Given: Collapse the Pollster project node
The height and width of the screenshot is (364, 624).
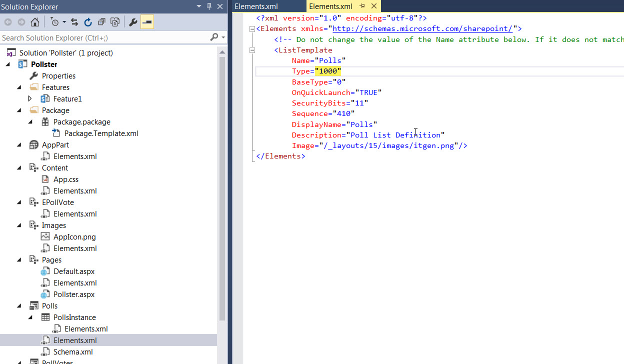Looking at the screenshot, I should [8, 64].
